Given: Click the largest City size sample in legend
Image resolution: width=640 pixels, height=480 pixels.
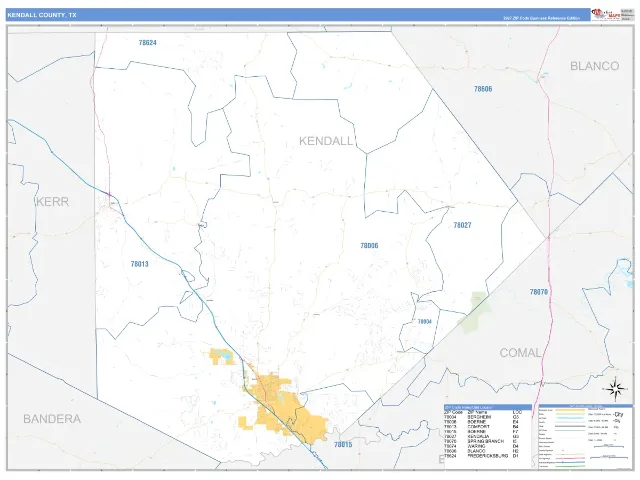Looking at the screenshot, I should (618, 414).
